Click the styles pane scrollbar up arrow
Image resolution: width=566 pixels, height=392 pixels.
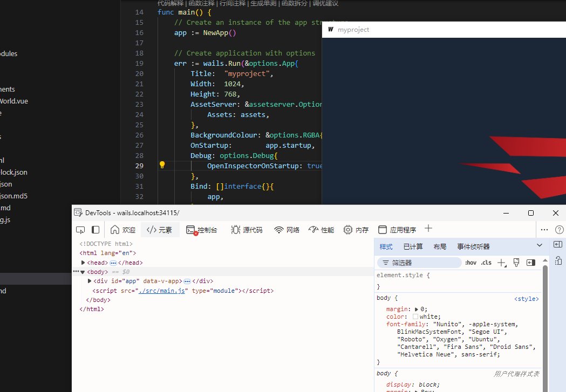click(x=545, y=260)
